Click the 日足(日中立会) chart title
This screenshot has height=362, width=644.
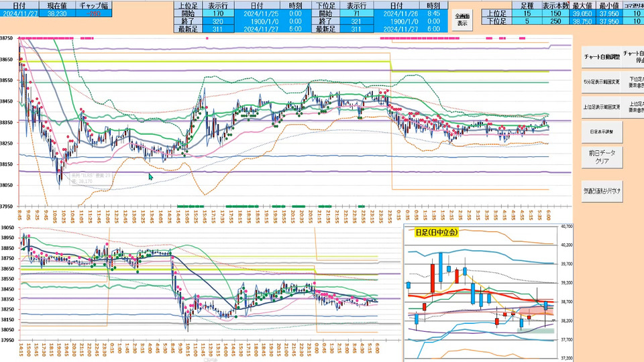(436, 233)
